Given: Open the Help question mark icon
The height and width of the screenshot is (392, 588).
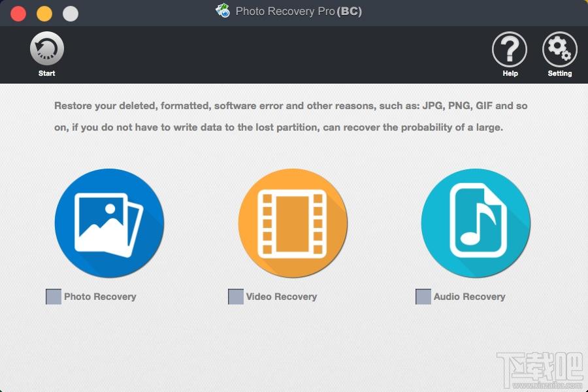Looking at the screenshot, I should 509,50.
